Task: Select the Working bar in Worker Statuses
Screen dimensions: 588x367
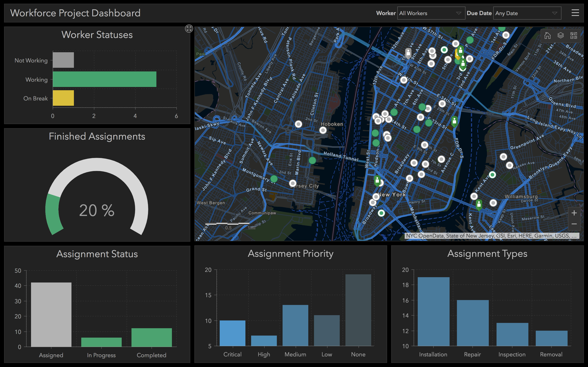Action: 104,79
